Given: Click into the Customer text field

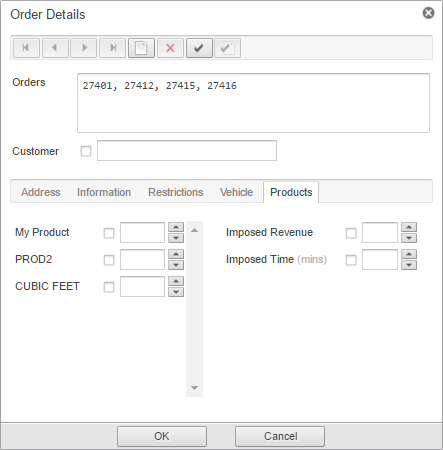Looking at the screenshot, I should point(187,151).
